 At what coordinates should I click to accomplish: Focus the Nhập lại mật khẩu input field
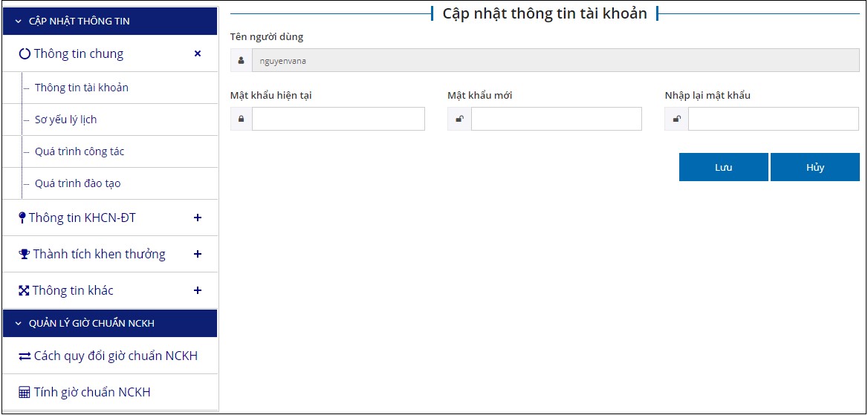coord(774,119)
